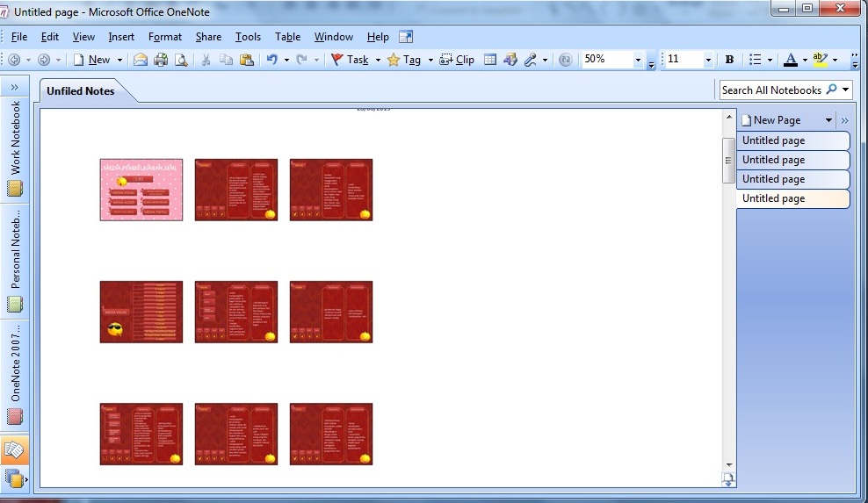Open the File menu

click(18, 37)
